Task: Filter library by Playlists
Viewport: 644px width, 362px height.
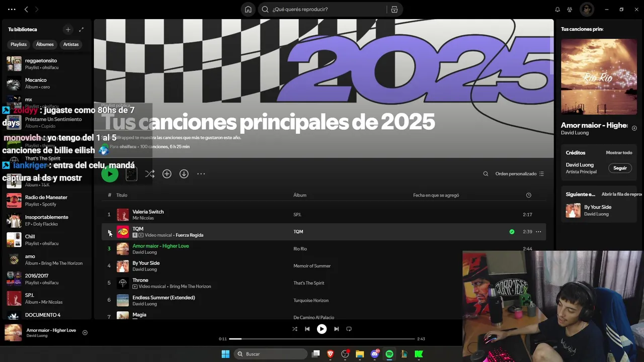Action: (x=19, y=44)
